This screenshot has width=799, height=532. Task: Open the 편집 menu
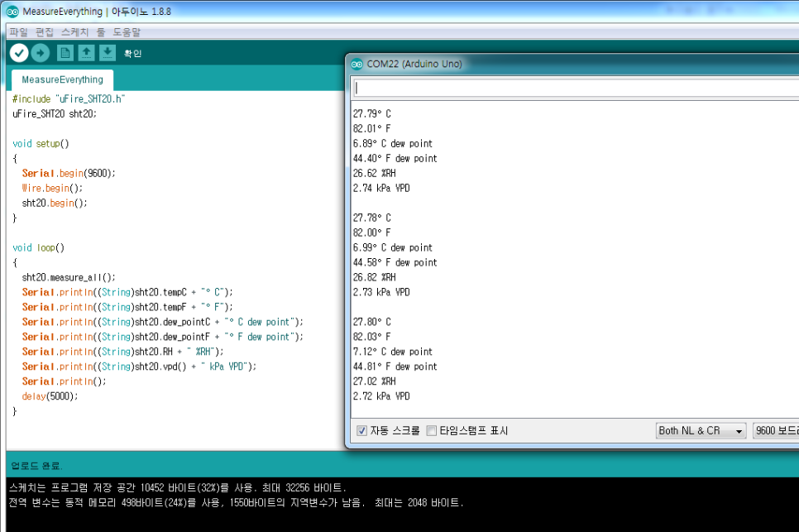45,32
